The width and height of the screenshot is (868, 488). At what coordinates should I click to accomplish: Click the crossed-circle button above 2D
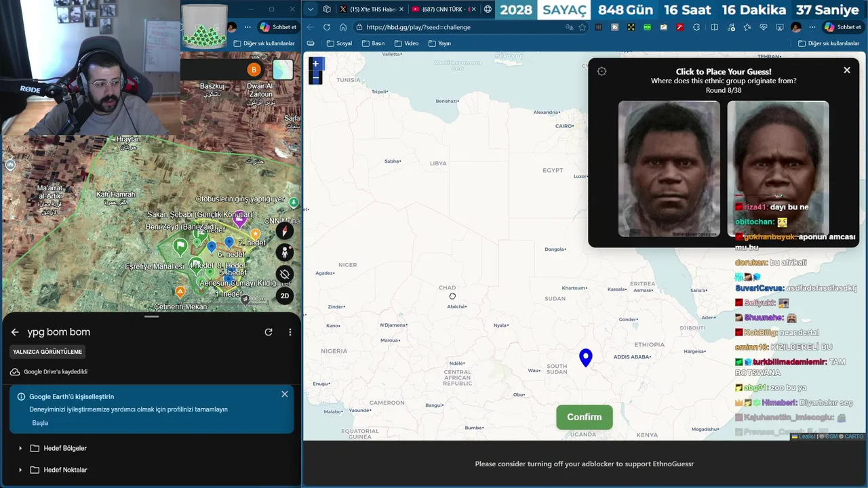pos(285,274)
